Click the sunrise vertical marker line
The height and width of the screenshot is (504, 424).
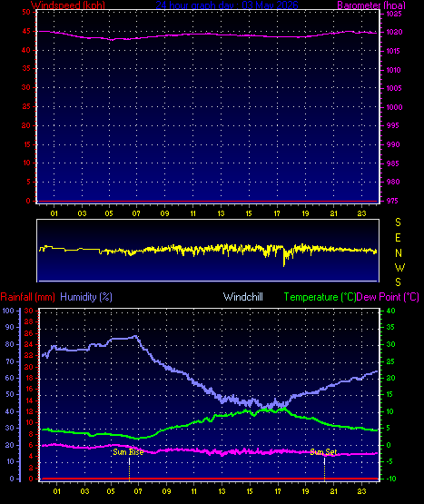click(129, 469)
